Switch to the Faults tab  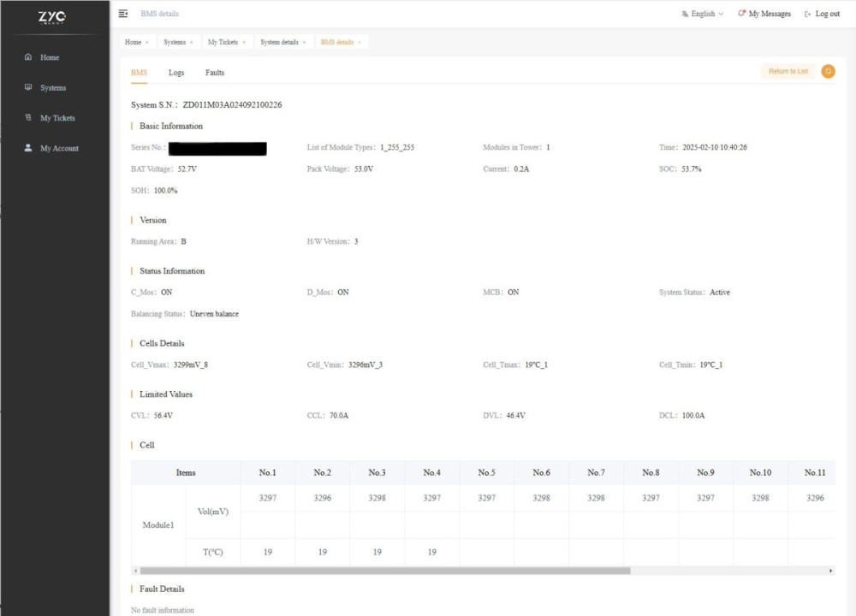(x=215, y=73)
